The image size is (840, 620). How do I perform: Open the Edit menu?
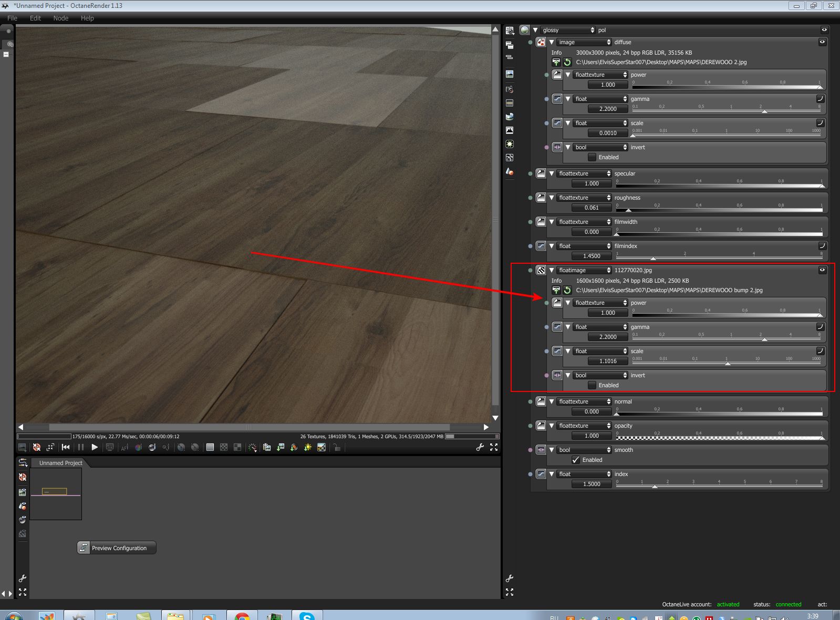35,18
